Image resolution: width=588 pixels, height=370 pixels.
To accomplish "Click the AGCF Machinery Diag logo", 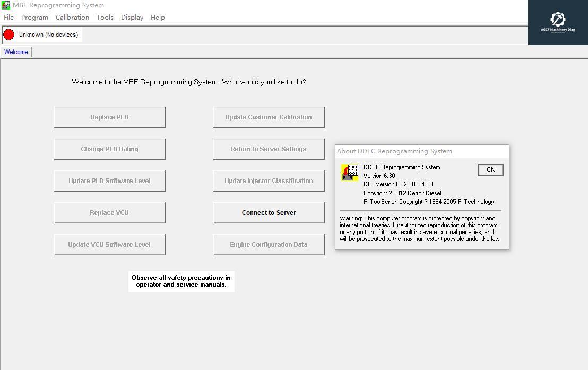I will pos(557,21).
